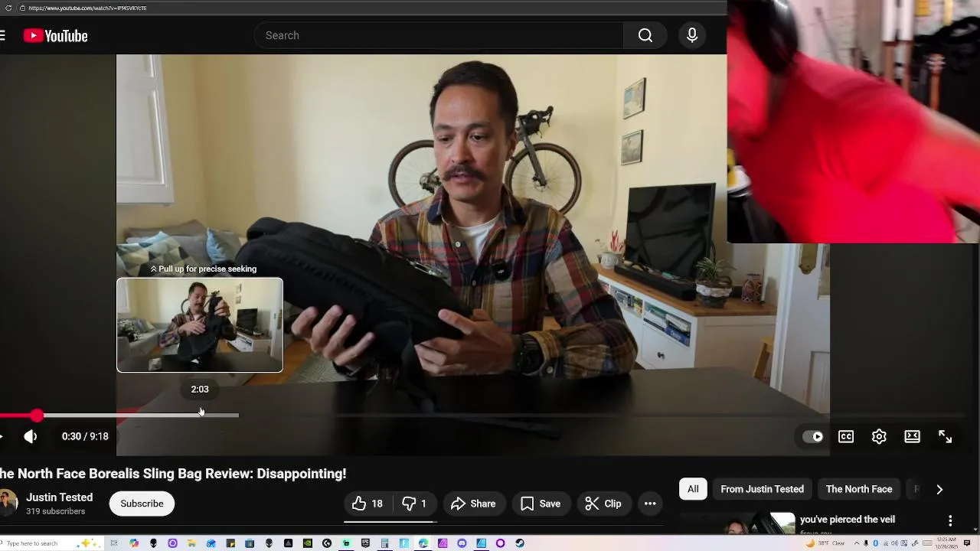The width and height of the screenshot is (980, 551).
Task: Select the 'All' filter chip
Action: click(x=693, y=489)
